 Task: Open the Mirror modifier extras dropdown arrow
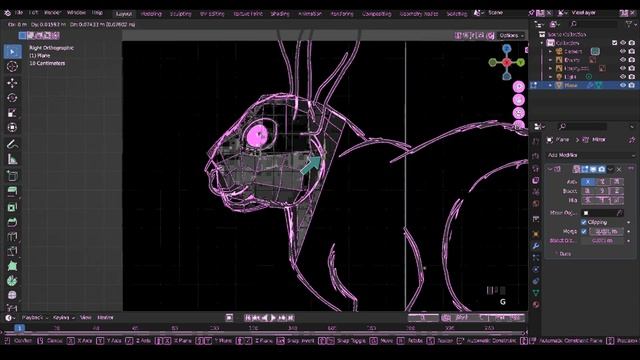click(610, 169)
